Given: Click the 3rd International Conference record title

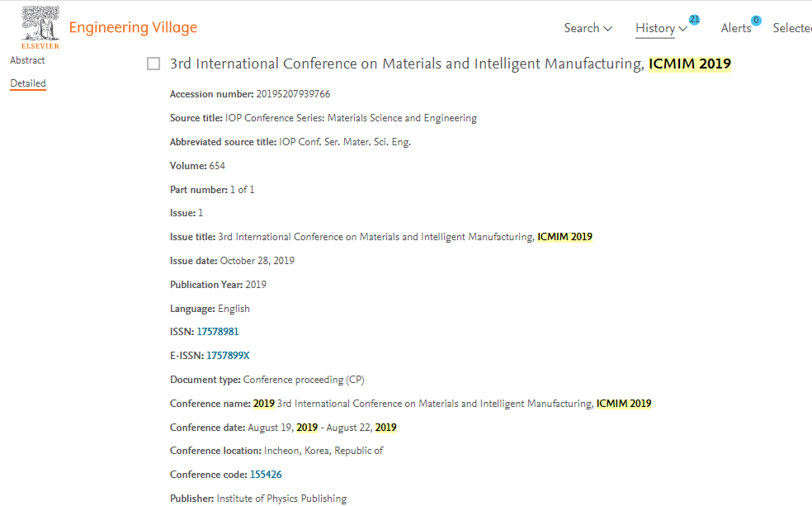Looking at the screenshot, I should click(x=406, y=64).
